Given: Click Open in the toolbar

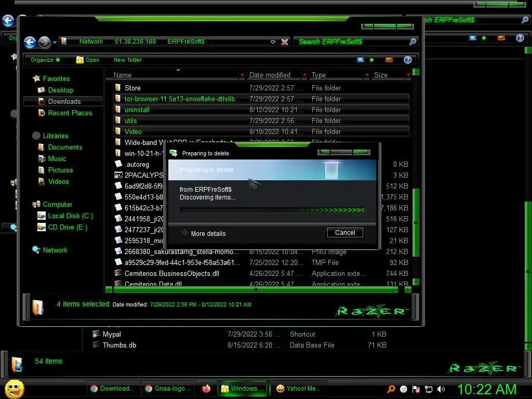Looking at the screenshot, I should pos(88,60).
